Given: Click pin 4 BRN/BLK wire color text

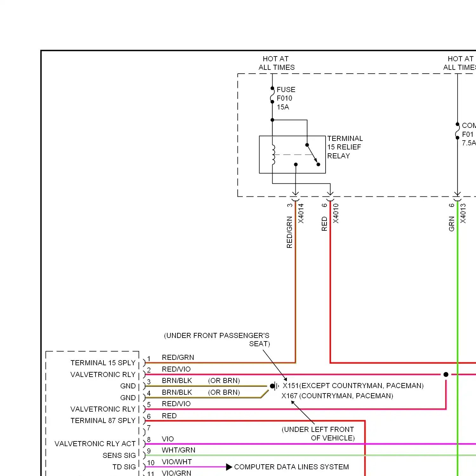Looking at the screenshot, I should pos(177,392).
